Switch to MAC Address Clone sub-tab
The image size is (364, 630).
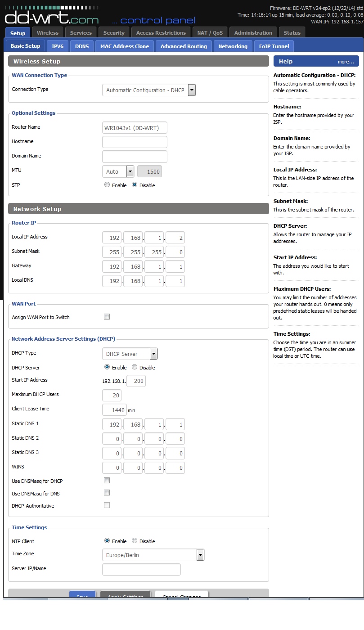[x=125, y=46]
